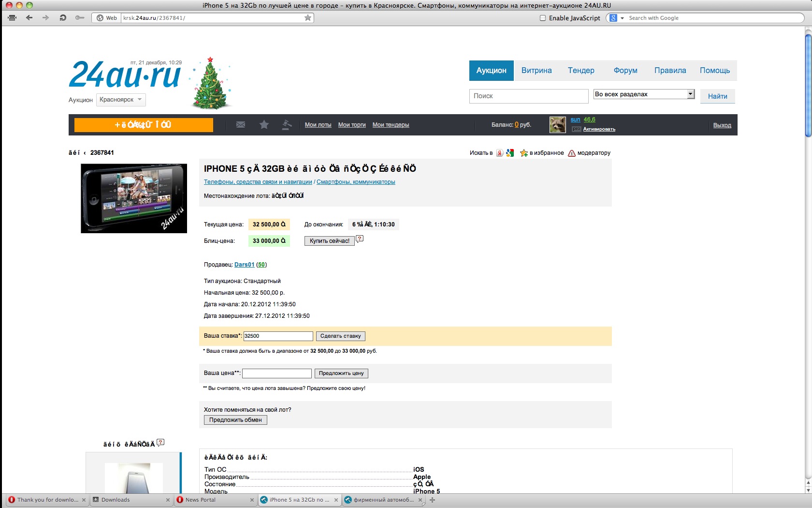Screen dimensions: 812x508
Task: Click the 'Предложить цену' button
Action: point(341,374)
